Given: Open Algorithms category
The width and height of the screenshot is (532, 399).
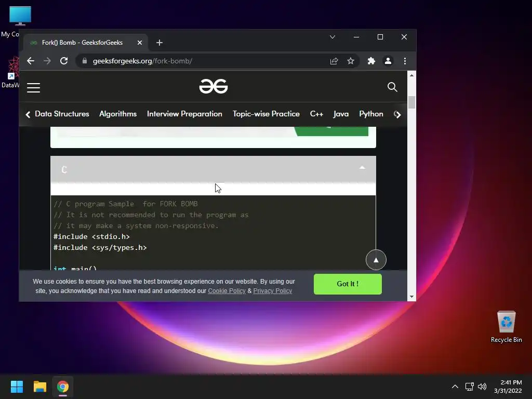Looking at the screenshot, I should point(118,114).
